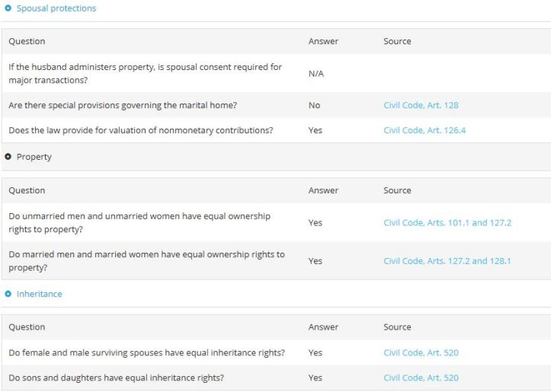The image size is (551, 392).
Task: Select the nonmonetary contributions valuation question
Action: [x=141, y=130]
